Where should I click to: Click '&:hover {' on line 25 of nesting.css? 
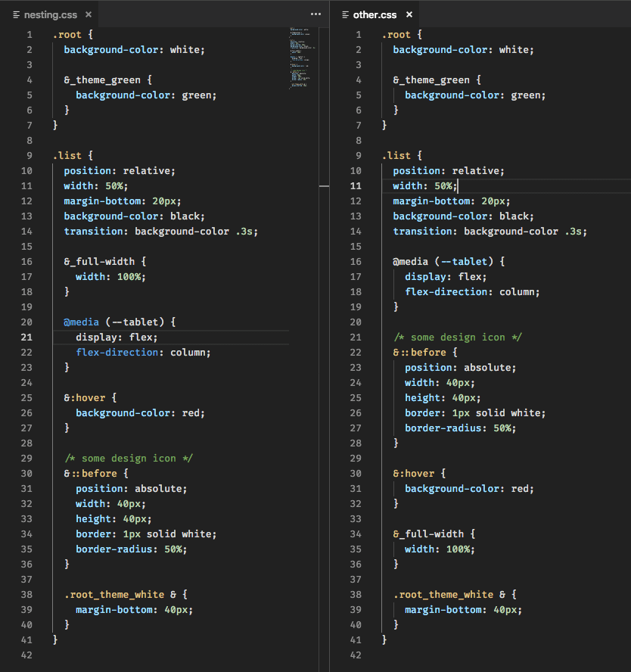coord(90,398)
